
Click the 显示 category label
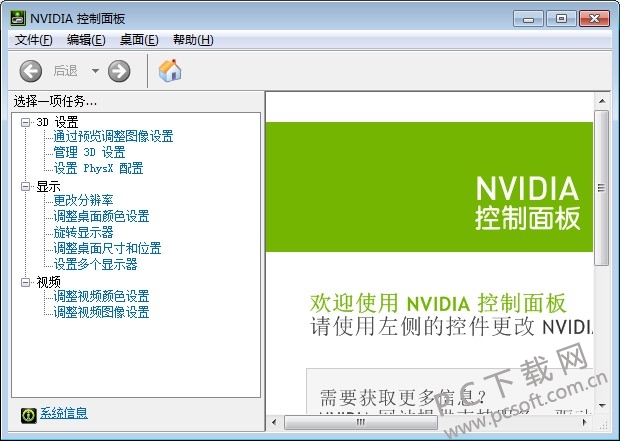(x=48, y=186)
